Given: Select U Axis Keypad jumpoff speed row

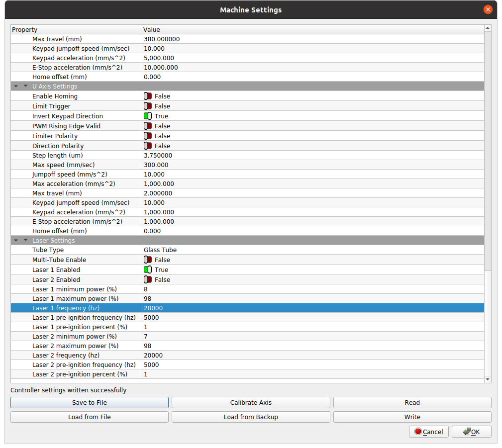Looking at the screenshot, I should pos(247,202).
